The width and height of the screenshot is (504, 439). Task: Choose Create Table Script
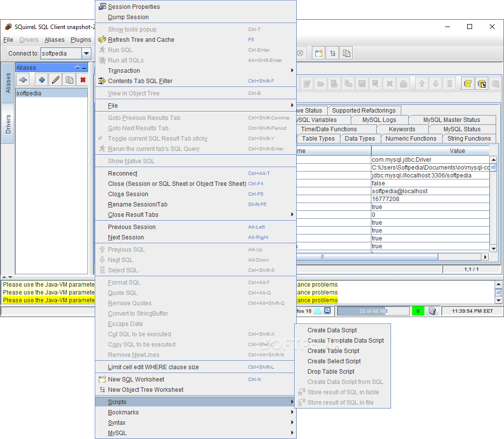click(x=343, y=351)
